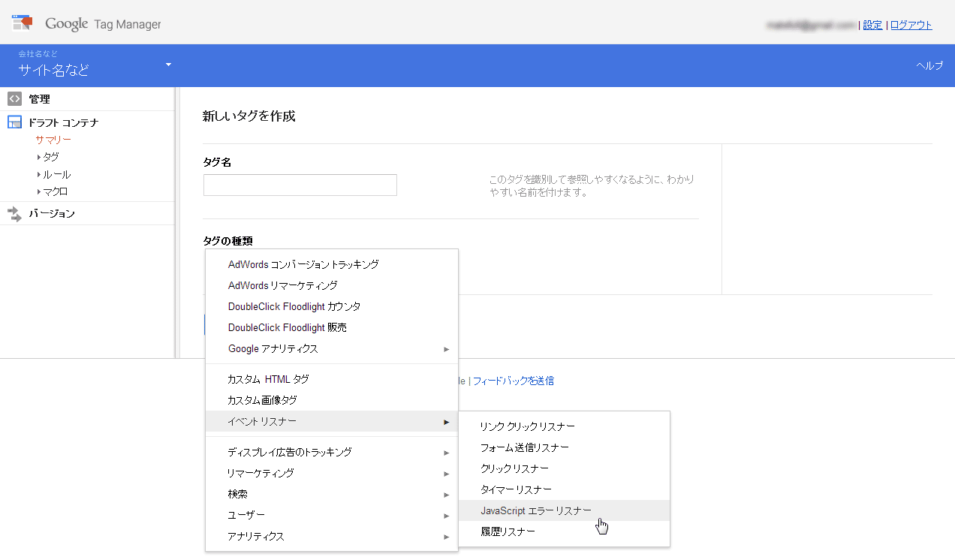Click the Google Tag Manager logo icon

point(23,23)
